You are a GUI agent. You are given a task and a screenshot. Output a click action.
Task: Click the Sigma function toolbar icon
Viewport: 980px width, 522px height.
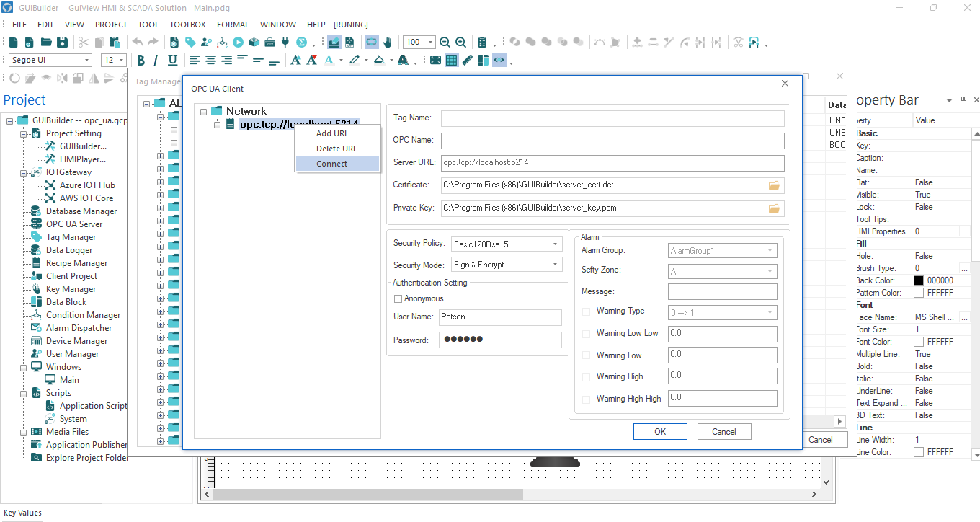click(x=302, y=42)
